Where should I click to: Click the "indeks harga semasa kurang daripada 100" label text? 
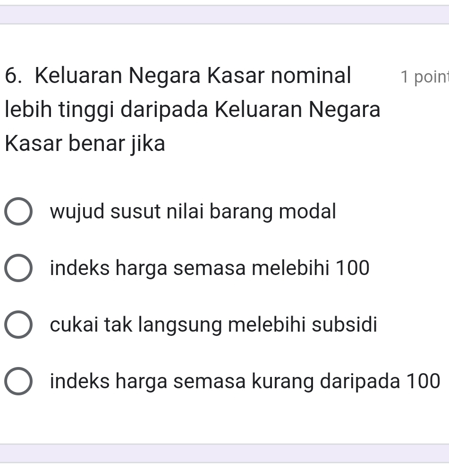pos(245,381)
